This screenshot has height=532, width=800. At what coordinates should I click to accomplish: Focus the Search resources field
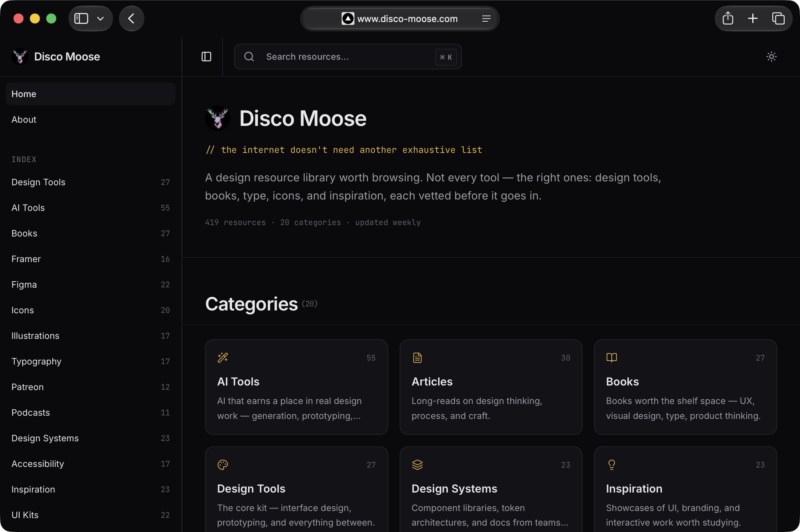click(x=348, y=57)
